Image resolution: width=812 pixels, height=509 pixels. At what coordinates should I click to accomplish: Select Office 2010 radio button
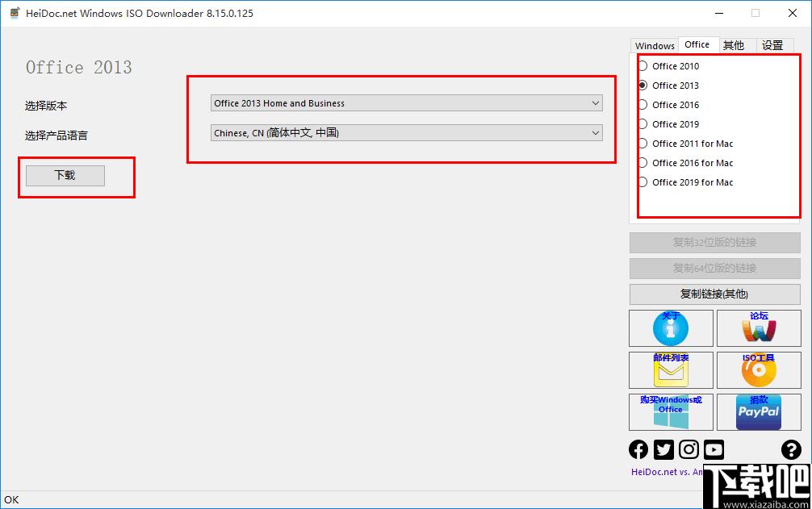(642, 65)
